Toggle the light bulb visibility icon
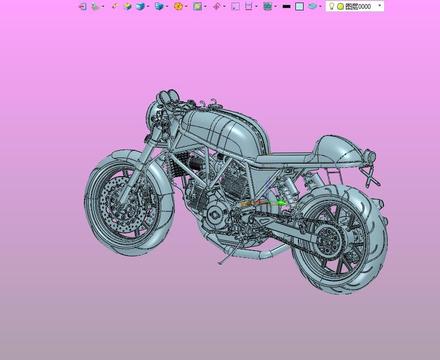This screenshot has height=360, width=440. point(331,6)
